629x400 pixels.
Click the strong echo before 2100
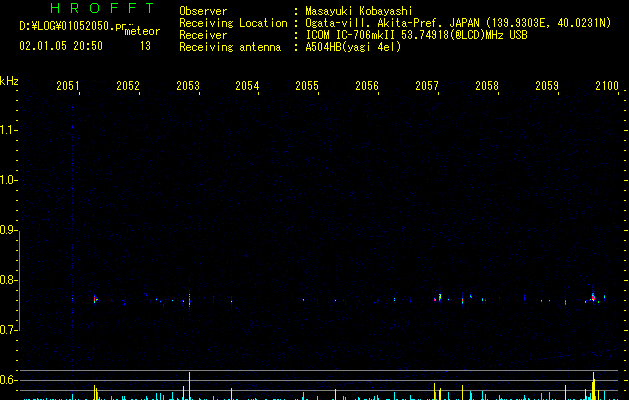click(x=593, y=298)
